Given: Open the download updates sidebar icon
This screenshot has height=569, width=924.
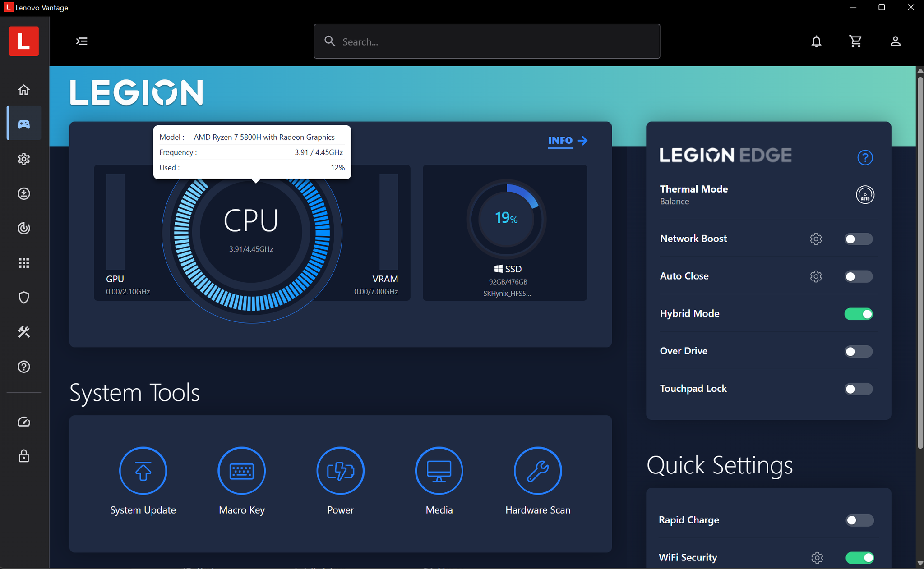Looking at the screenshot, I should [24, 194].
